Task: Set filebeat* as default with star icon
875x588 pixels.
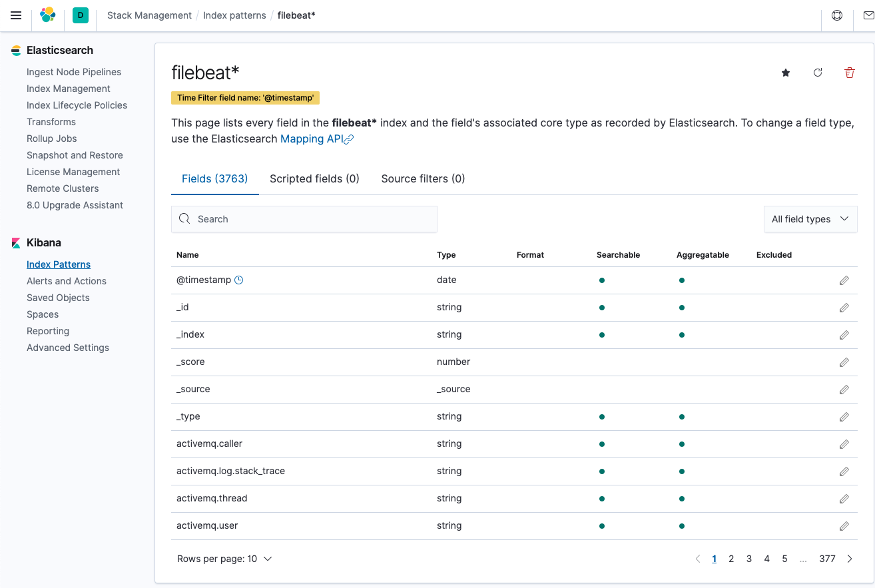Action: 786,73
